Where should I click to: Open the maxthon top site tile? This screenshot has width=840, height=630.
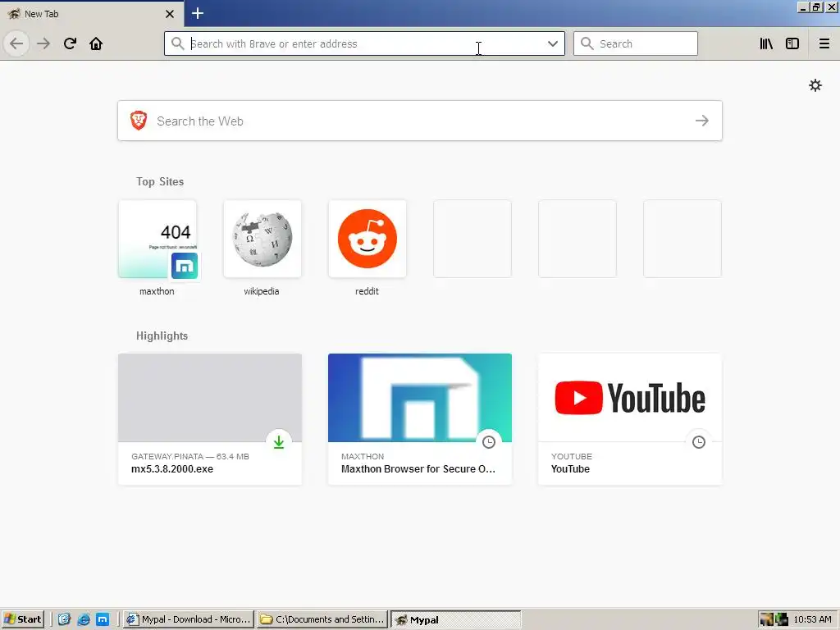pos(157,239)
